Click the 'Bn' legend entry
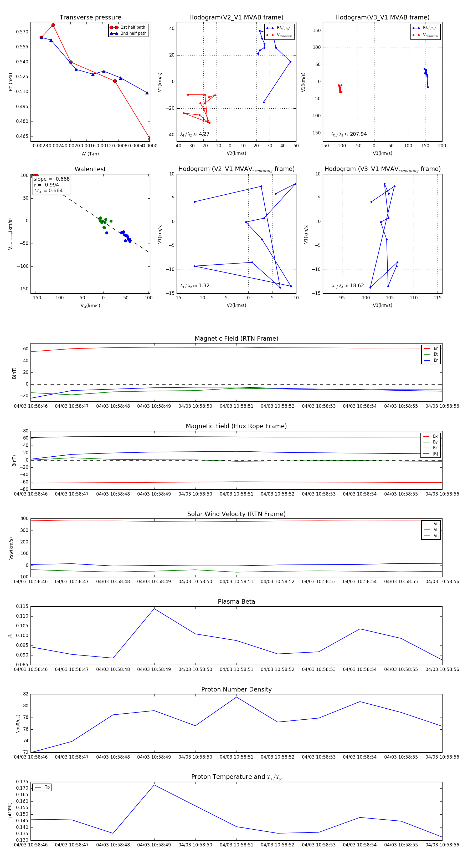Screen dimensions: 473x868 (x=431, y=360)
